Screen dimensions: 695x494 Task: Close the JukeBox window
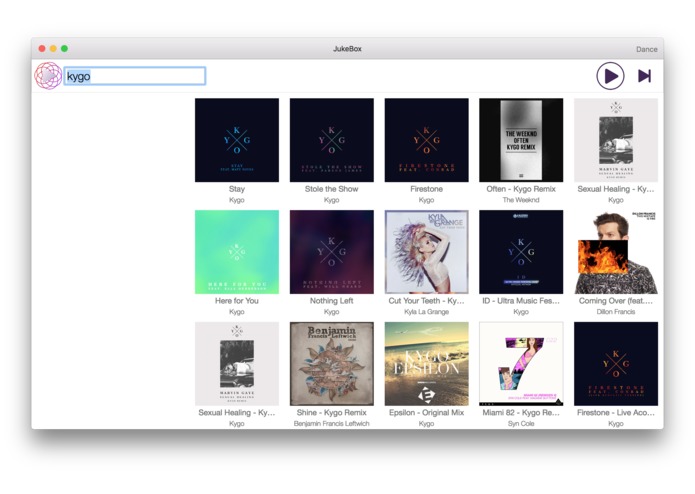pos(42,49)
